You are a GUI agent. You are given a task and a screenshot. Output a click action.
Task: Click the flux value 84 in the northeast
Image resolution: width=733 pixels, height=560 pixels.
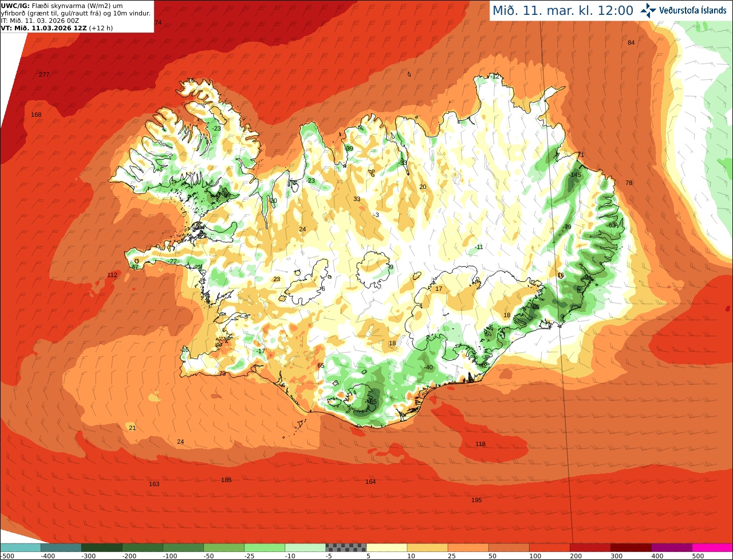(631, 43)
